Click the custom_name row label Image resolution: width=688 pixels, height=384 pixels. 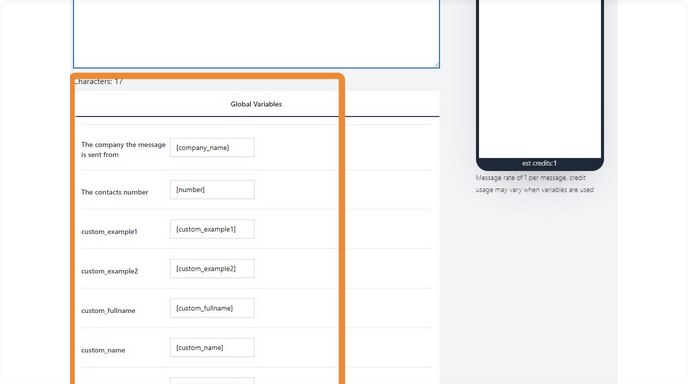pyautogui.click(x=103, y=350)
